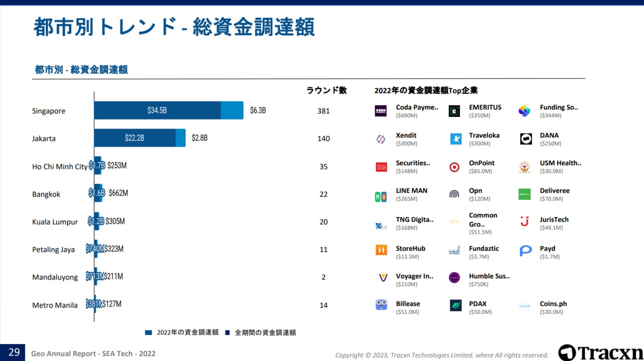644x361 pixels.
Task: Select the PDAX logo icon
Action: click(x=456, y=305)
